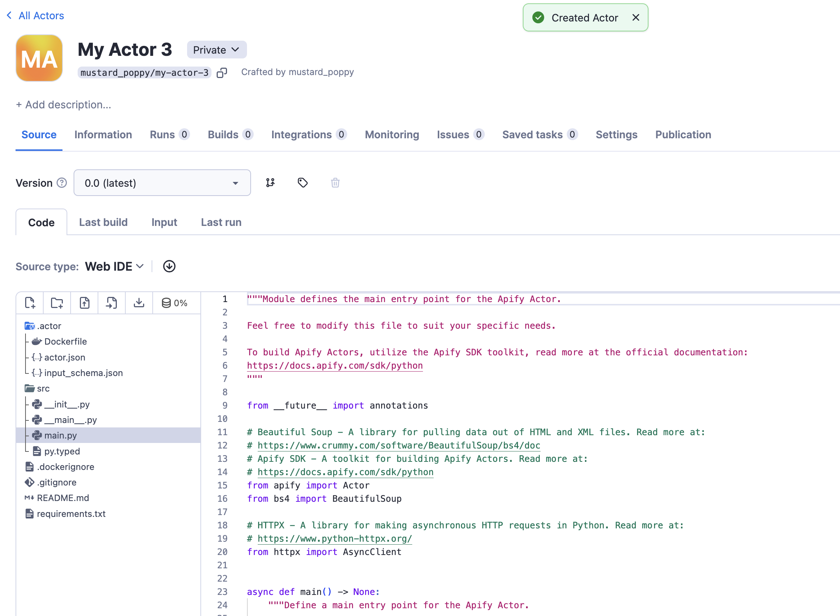Image resolution: width=840 pixels, height=616 pixels.
Task: Tag the current version using the tag icon
Action: point(302,183)
